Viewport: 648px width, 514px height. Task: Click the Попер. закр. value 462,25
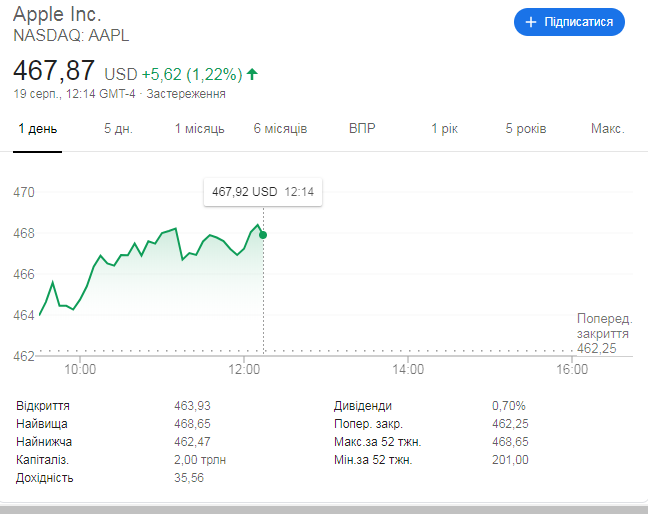point(510,424)
